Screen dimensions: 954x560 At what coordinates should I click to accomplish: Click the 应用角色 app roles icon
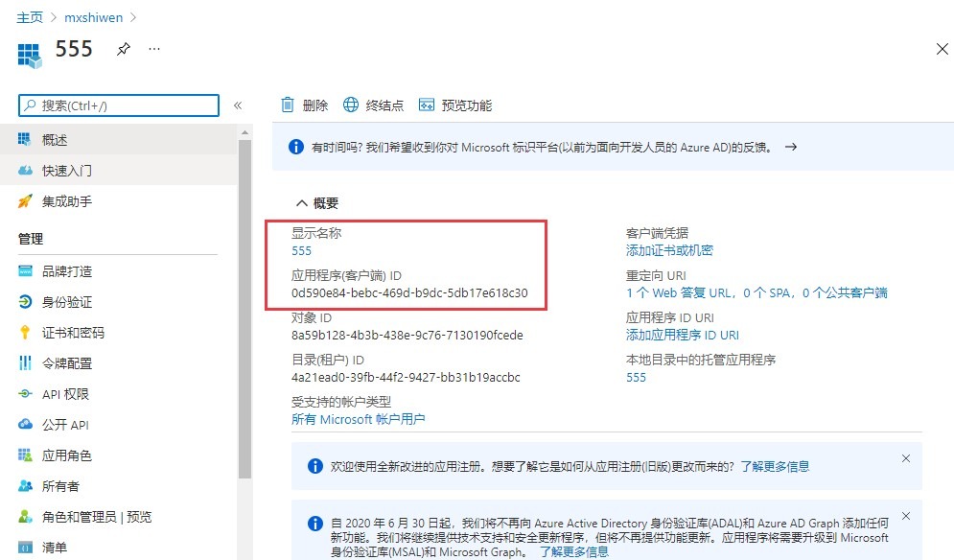(25, 455)
